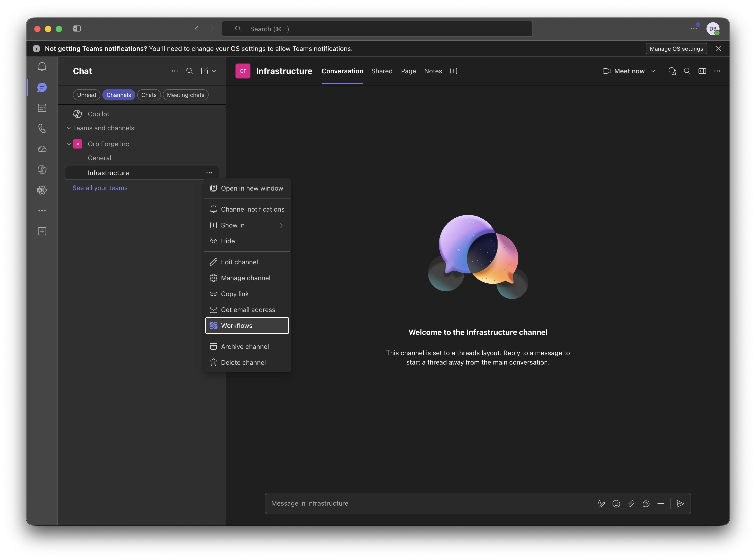Open Copilot in chat list
This screenshot has height=560, width=756.
pos(142,114)
